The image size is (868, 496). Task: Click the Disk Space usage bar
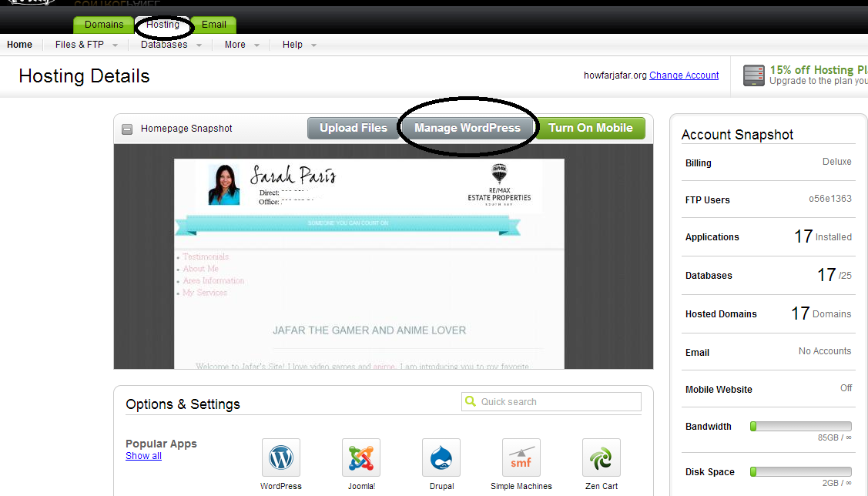point(800,471)
